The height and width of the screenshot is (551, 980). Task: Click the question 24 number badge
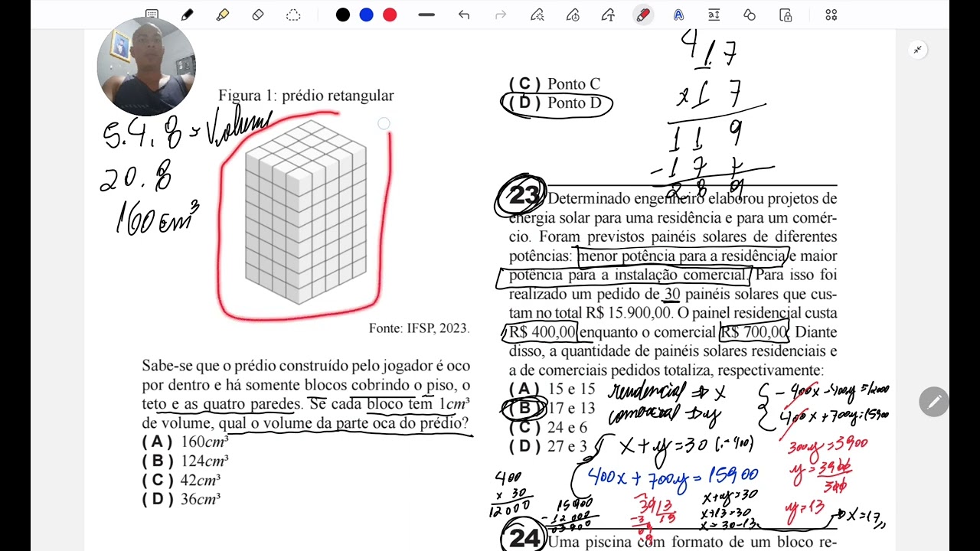coord(524,537)
